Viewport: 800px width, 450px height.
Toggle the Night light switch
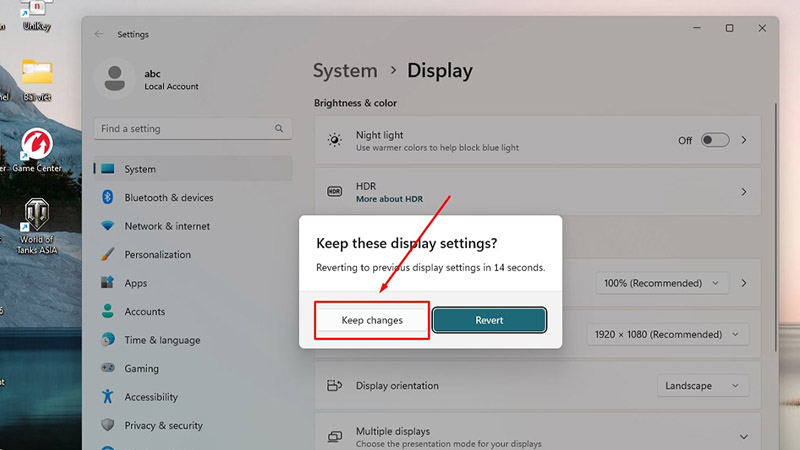(x=715, y=140)
